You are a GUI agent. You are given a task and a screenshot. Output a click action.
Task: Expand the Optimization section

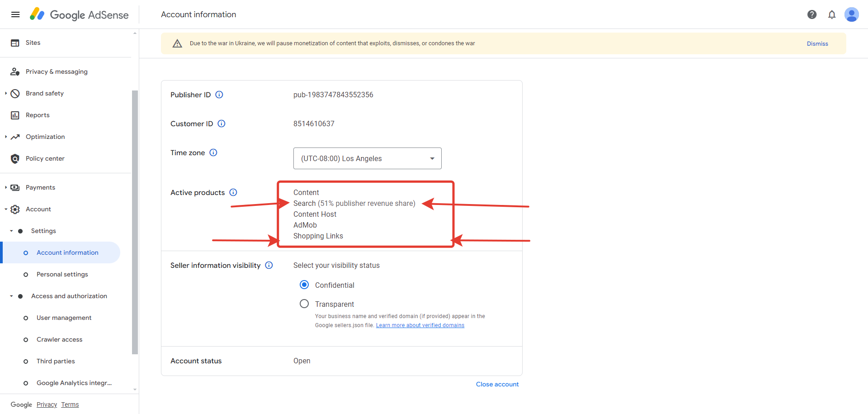pos(6,137)
